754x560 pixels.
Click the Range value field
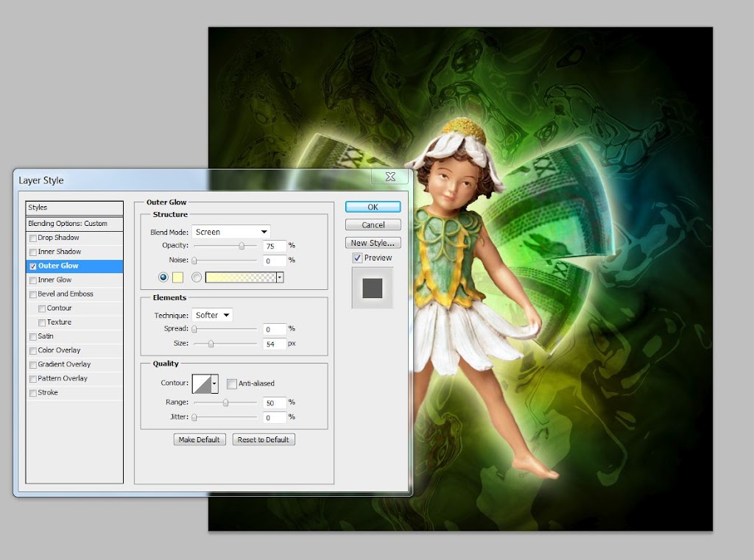coord(275,403)
